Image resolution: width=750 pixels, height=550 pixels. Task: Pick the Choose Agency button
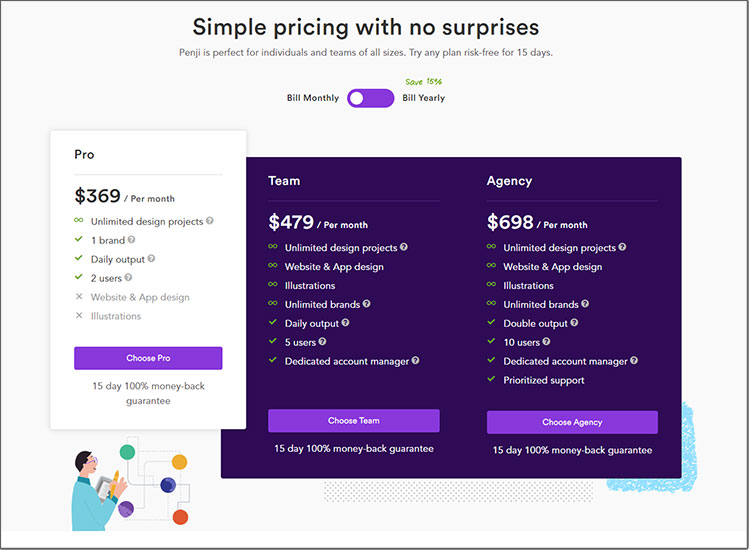click(x=572, y=422)
